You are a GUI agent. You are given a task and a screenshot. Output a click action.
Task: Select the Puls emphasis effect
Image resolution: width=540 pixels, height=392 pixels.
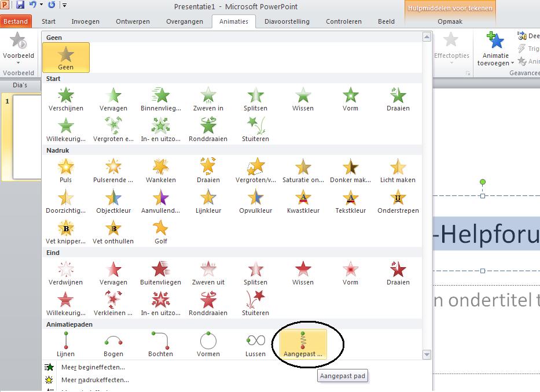pyautogui.click(x=66, y=171)
